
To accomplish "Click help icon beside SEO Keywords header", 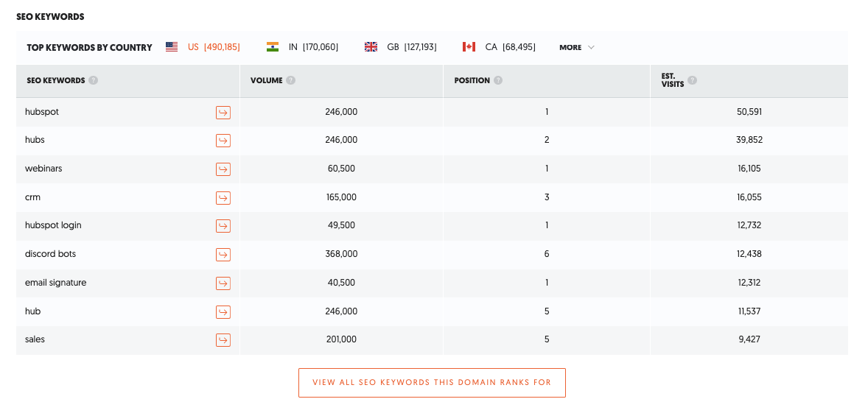I will click(x=94, y=81).
